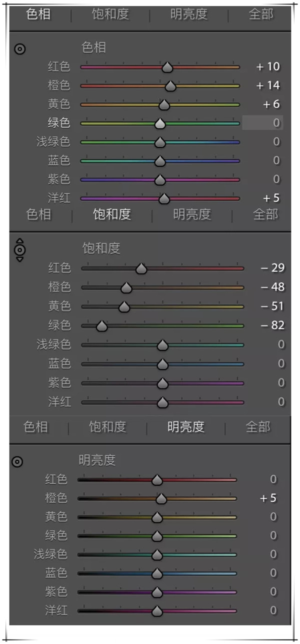Open 全部 tab above the hue sliders
Viewport: 300px width, 644px height.
click(261, 14)
